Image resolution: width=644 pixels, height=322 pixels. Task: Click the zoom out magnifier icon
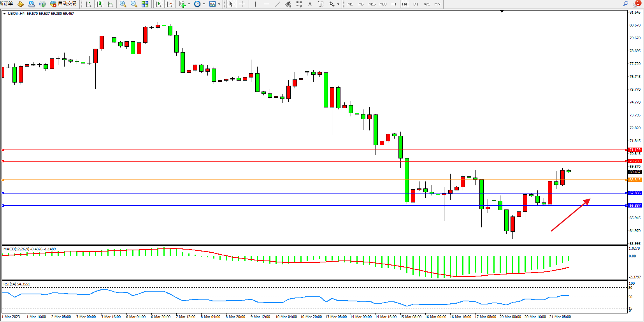coord(134,4)
